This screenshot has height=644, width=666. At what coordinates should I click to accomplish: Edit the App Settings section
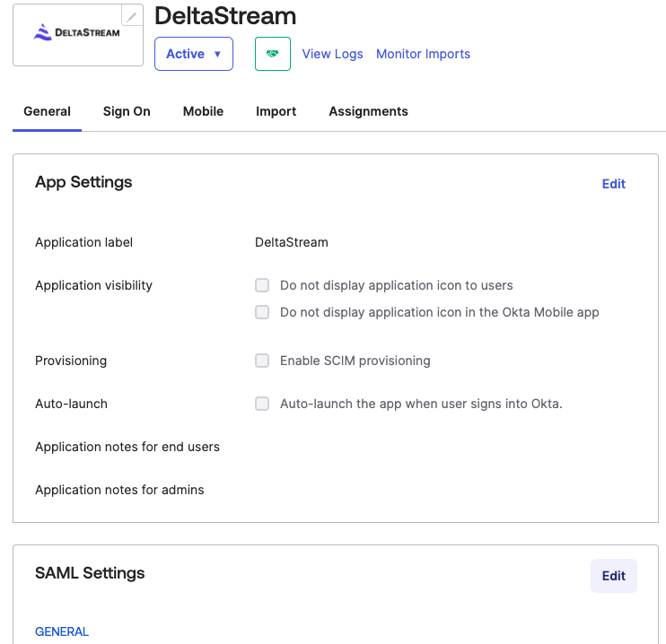pos(614,184)
